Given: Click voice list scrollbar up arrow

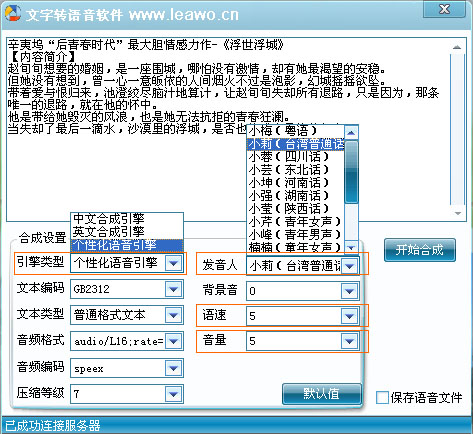Looking at the screenshot, I should 351,133.
